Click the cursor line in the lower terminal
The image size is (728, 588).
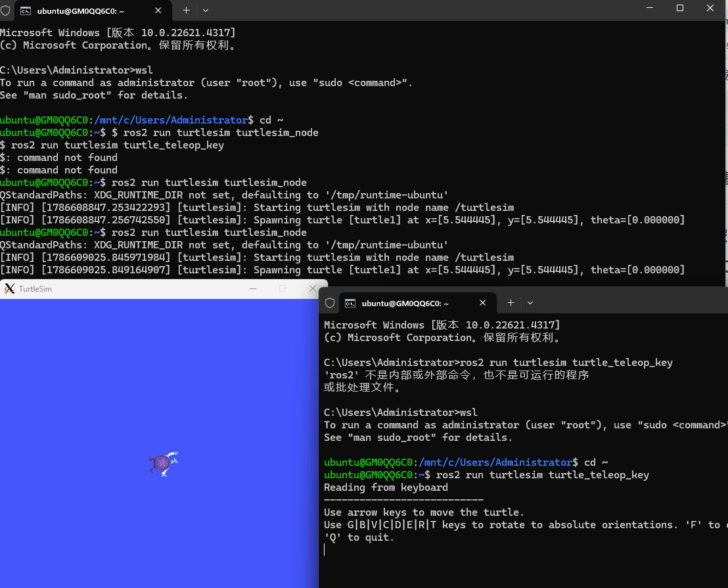pos(325,549)
